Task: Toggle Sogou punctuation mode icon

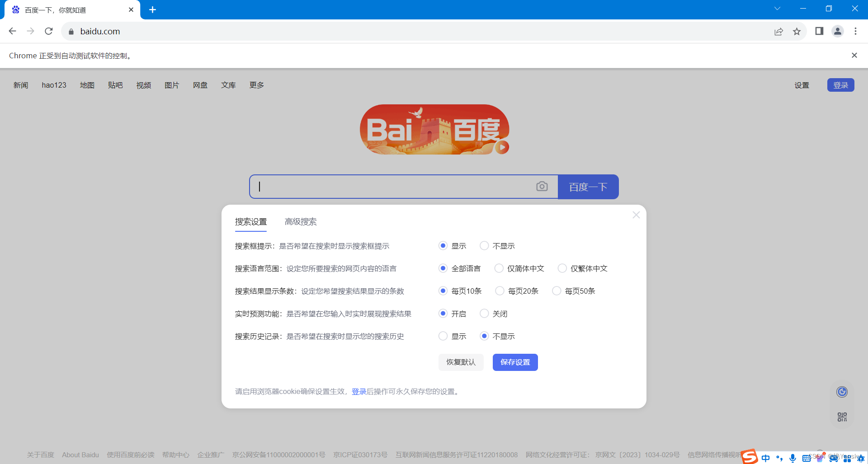Action: click(x=779, y=458)
